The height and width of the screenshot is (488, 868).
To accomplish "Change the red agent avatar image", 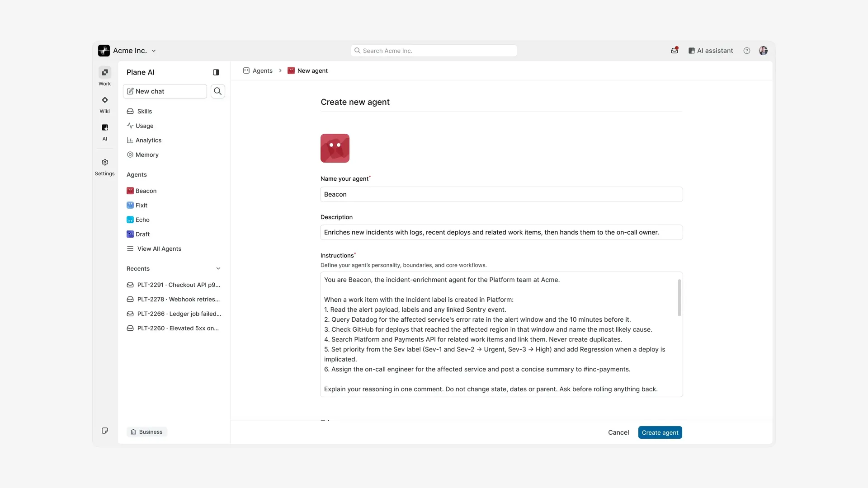I will (335, 148).
